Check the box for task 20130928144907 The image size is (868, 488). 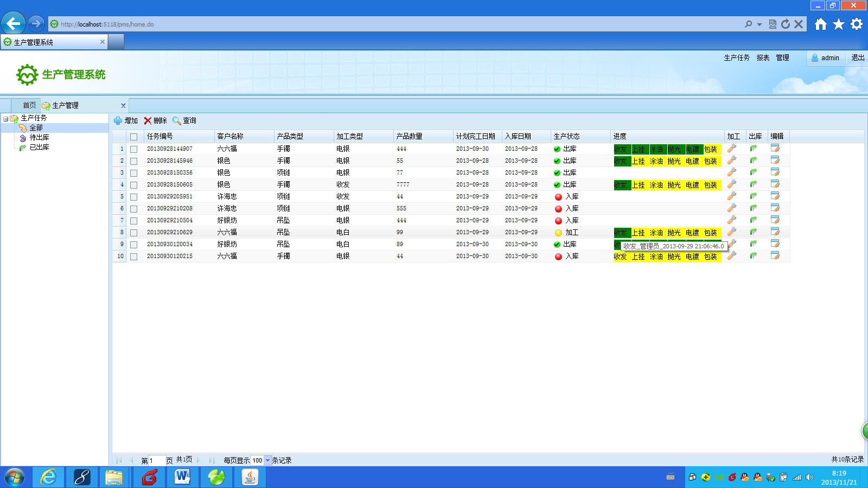point(133,149)
